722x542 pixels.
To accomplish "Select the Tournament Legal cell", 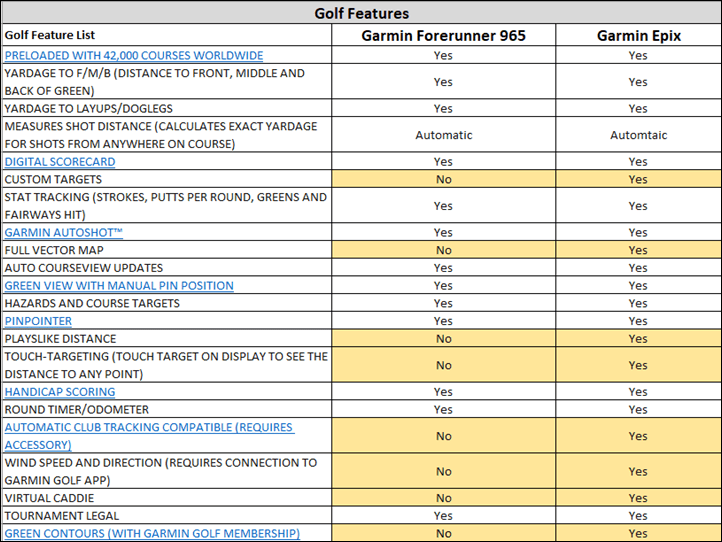I will (x=167, y=516).
